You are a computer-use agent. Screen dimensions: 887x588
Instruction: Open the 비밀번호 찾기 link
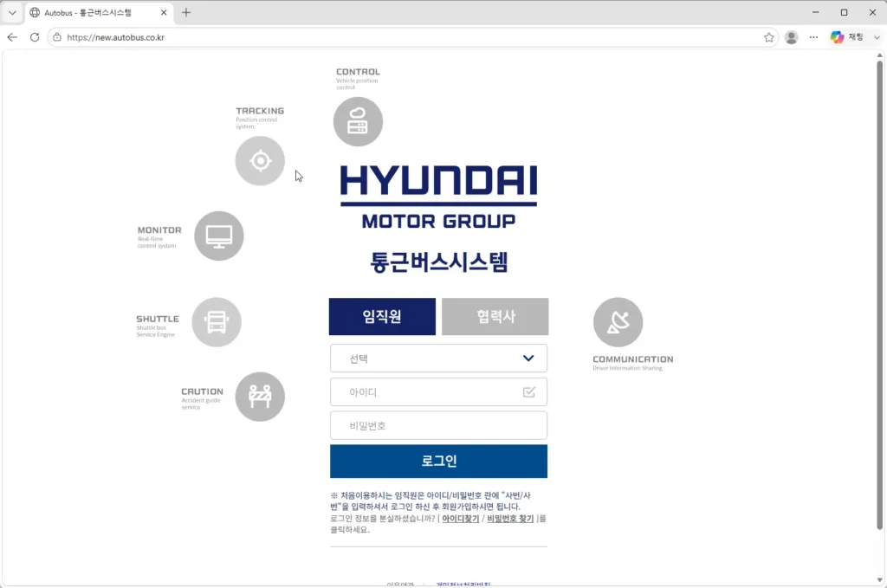tap(510, 519)
